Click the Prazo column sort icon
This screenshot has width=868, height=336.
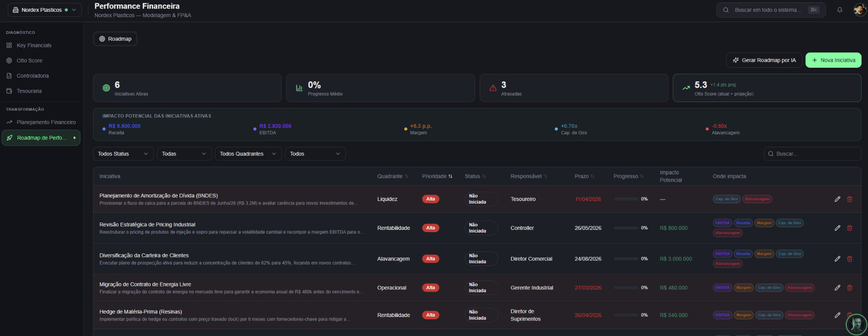[x=592, y=177]
